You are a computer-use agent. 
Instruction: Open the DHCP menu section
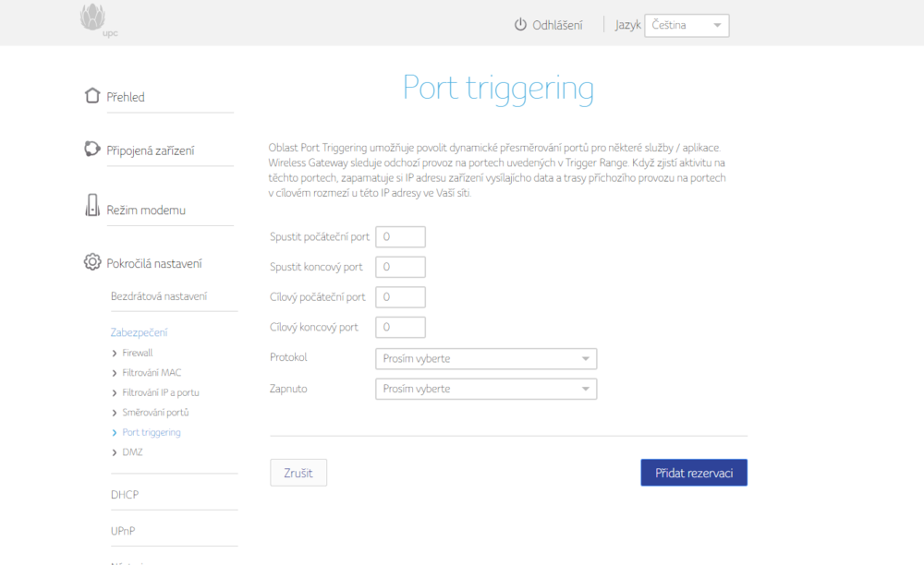[x=125, y=495]
